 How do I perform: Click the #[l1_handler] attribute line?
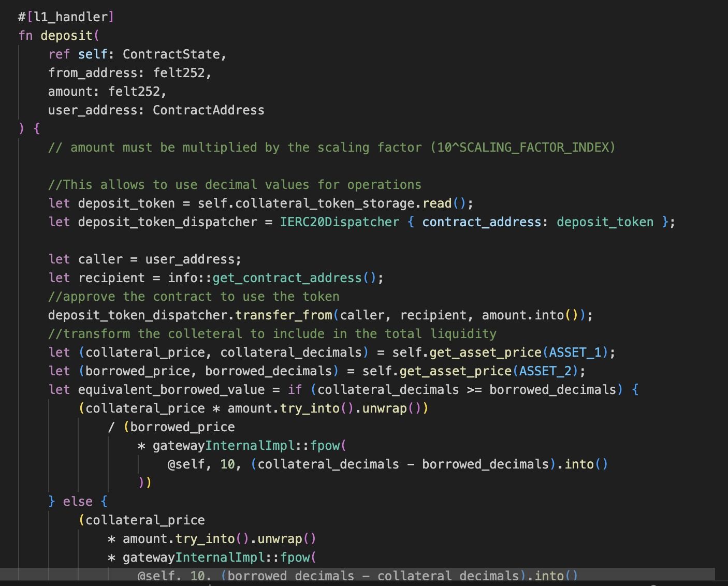66,17
